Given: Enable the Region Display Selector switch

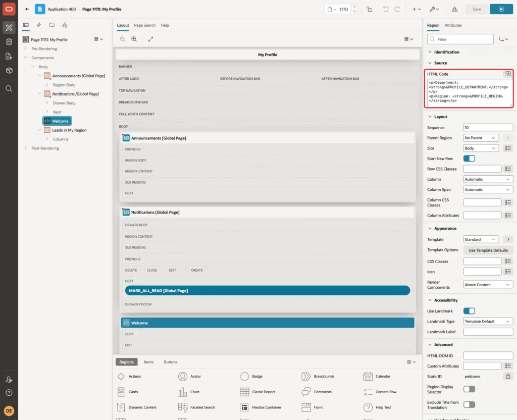Looking at the screenshot, I should point(469,389).
